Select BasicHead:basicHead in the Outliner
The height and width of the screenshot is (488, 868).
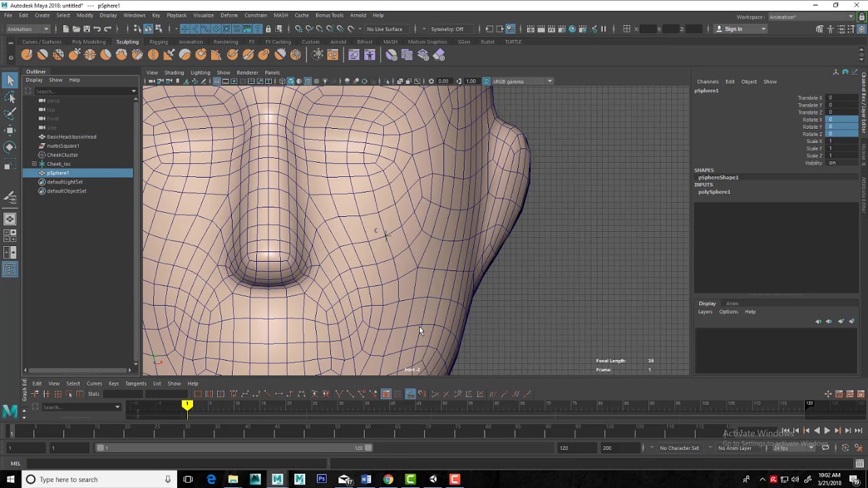point(71,137)
